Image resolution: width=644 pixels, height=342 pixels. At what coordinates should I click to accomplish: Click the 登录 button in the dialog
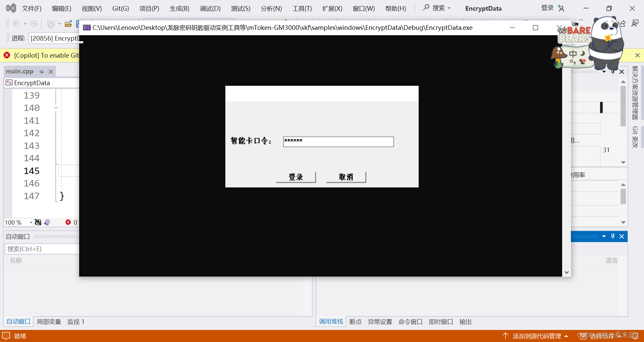[x=296, y=177]
